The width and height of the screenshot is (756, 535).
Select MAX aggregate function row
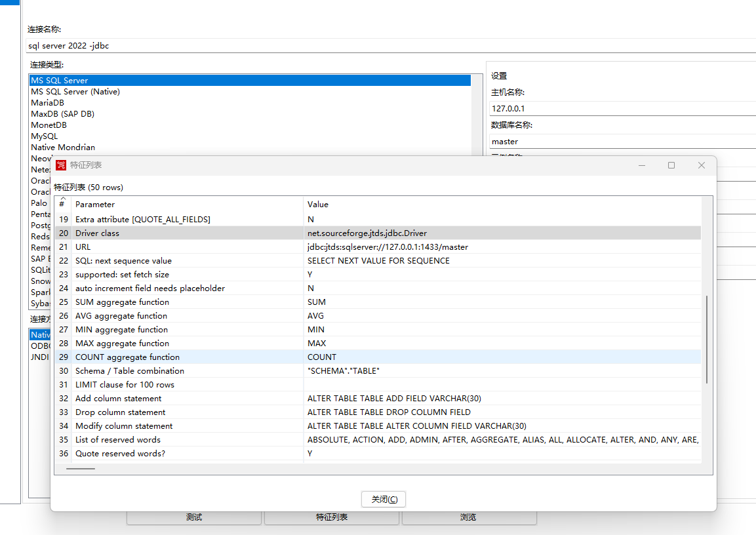378,343
